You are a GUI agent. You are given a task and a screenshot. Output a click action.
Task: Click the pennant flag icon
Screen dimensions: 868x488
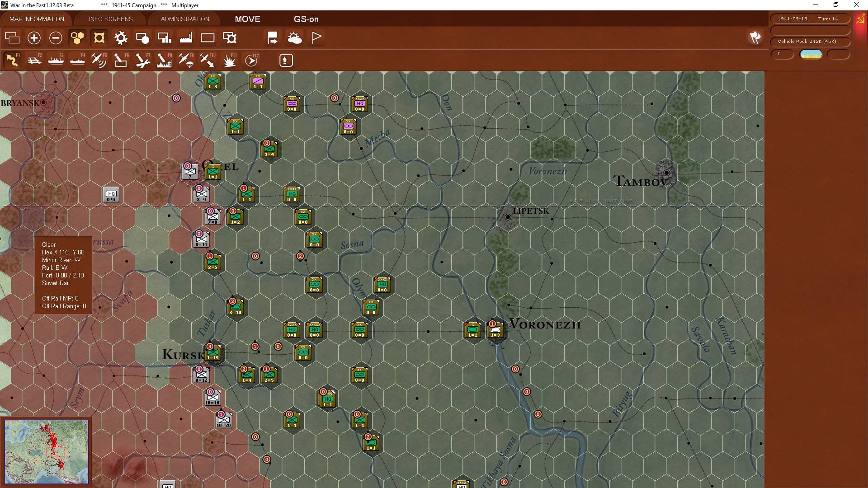coord(316,38)
